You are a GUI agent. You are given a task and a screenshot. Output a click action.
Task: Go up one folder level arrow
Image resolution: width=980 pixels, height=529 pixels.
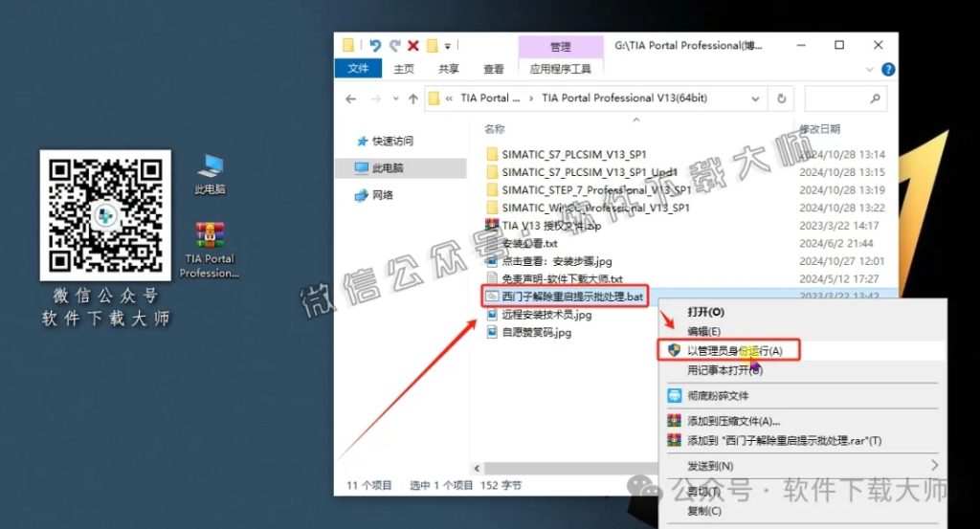pos(413,99)
